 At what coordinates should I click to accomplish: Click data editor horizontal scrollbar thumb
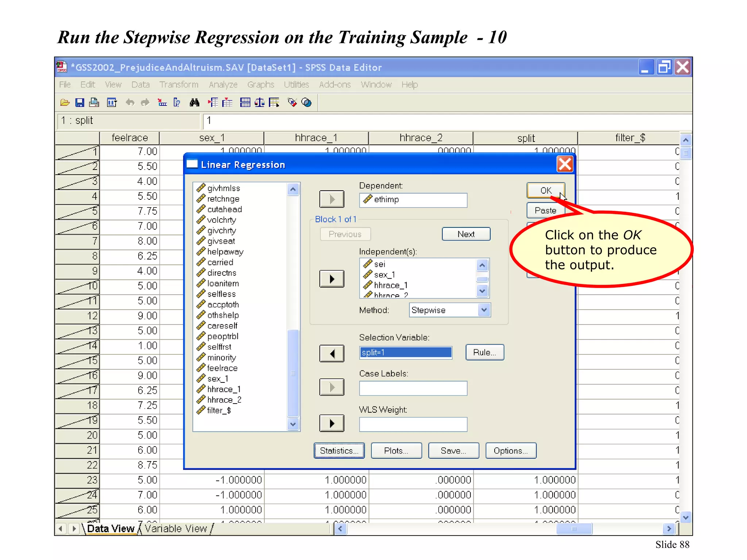coord(574,528)
